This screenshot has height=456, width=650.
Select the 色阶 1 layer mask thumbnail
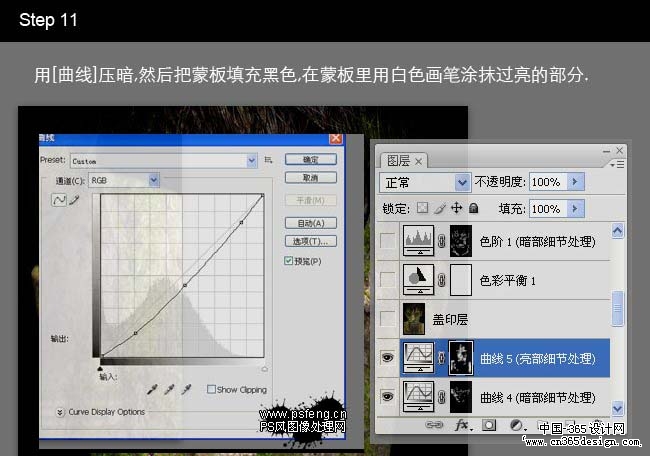click(461, 241)
